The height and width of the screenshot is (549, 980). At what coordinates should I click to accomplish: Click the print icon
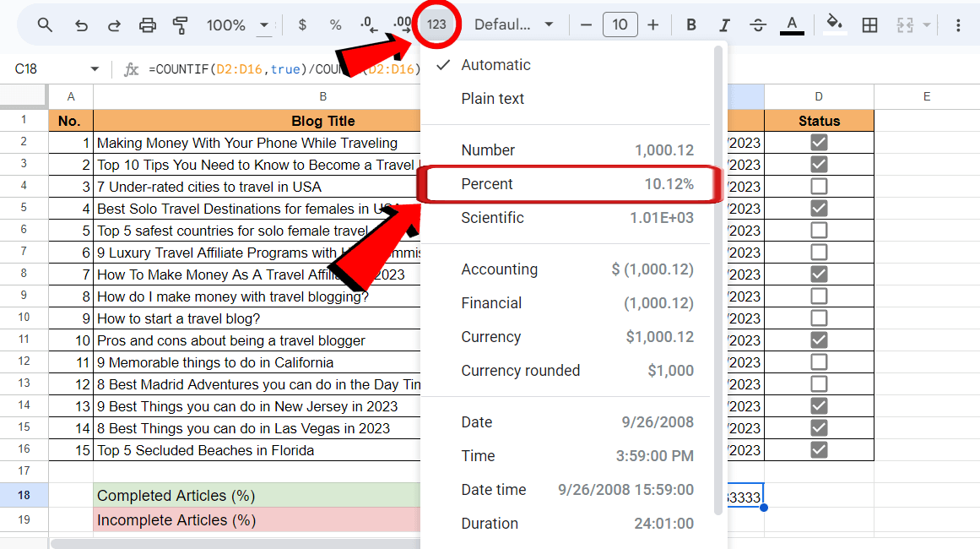click(148, 25)
